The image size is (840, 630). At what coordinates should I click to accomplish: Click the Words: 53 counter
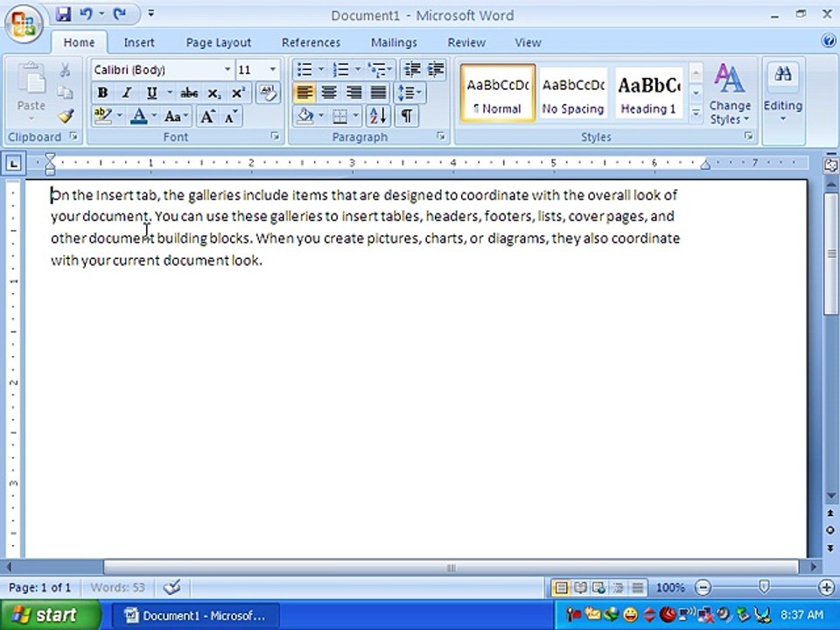[118, 588]
